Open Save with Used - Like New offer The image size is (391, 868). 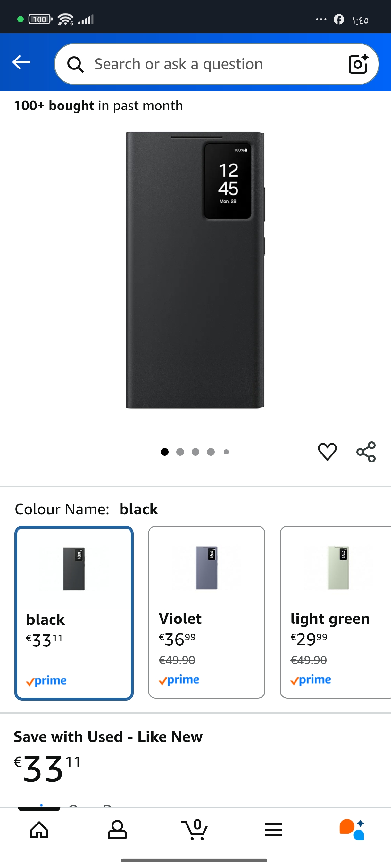tap(108, 737)
